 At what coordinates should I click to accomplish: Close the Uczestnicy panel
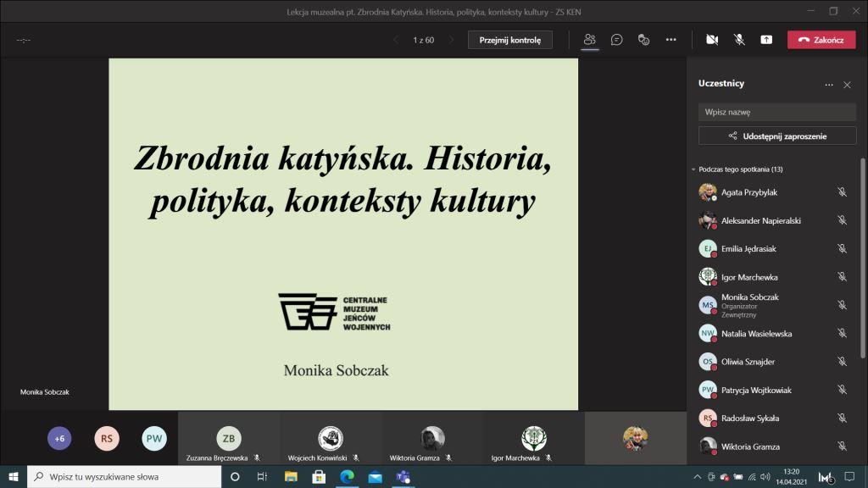coord(847,85)
